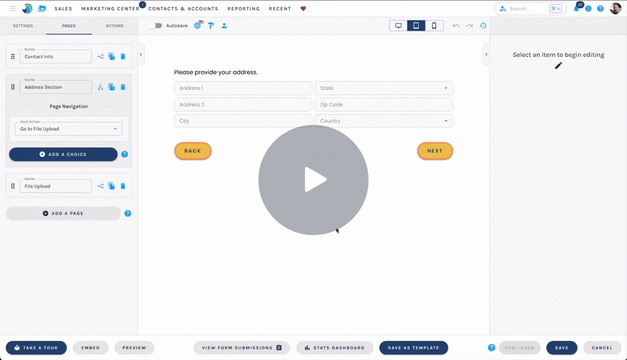Image resolution: width=627 pixels, height=360 pixels.
Task: Click share icon on Contact Info page
Action: (x=100, y=56)
